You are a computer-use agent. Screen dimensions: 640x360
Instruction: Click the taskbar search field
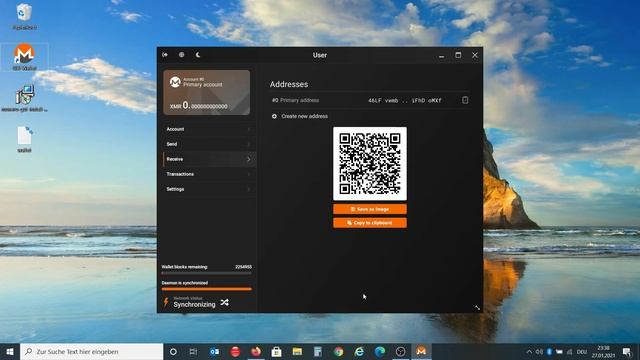[91, 351]
